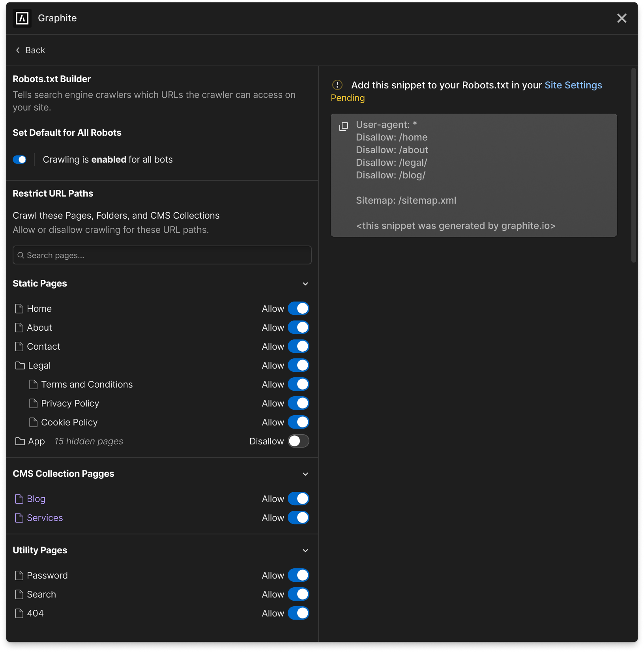Image resolution: width=644 pixels, height=652 pixels.
Task: Click the Services collection page icon
Action: pyautogui.click(x=19, y=518)
